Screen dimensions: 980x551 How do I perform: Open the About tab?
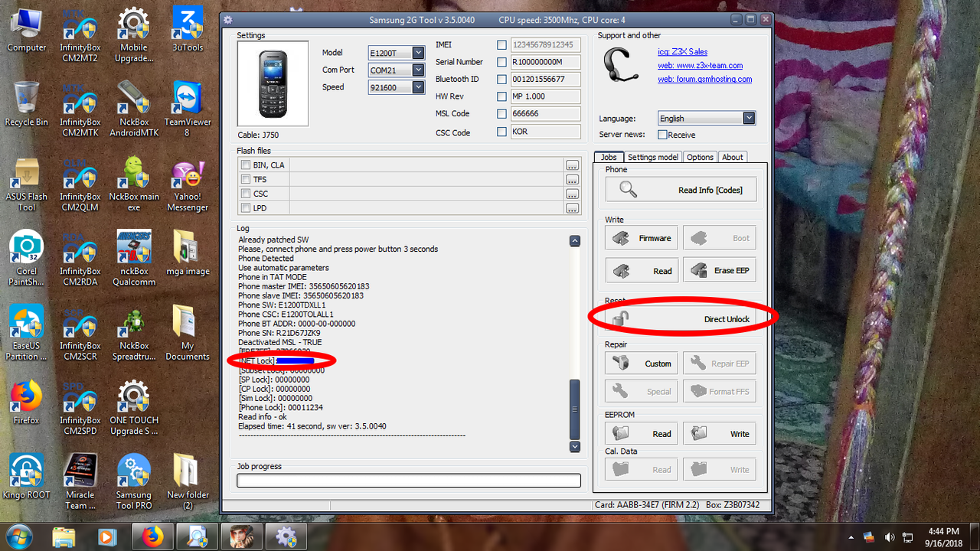point(733,157)
